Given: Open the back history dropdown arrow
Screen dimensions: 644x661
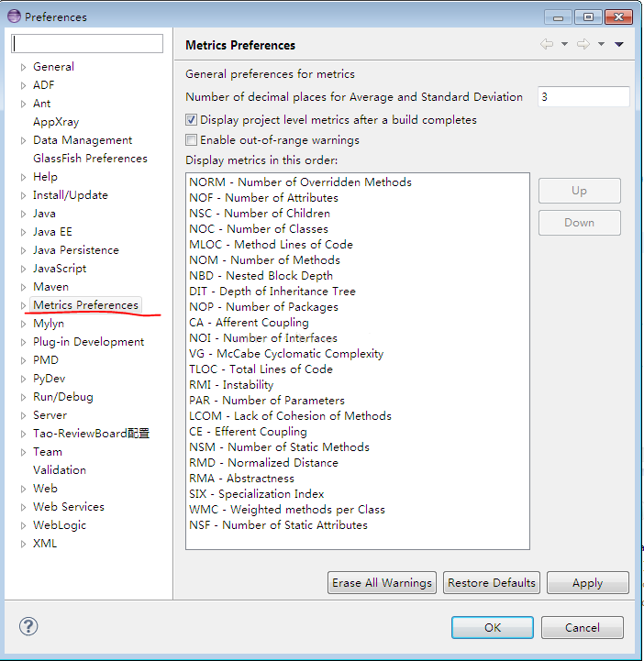Looking at the screenshot, I should pos(564,44).
